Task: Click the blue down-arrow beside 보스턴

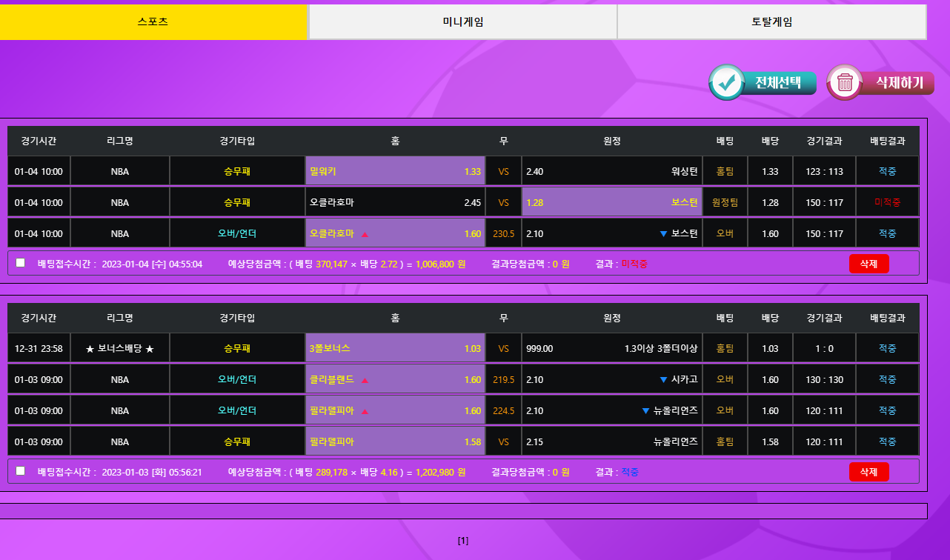Action: tap(663, 234)
